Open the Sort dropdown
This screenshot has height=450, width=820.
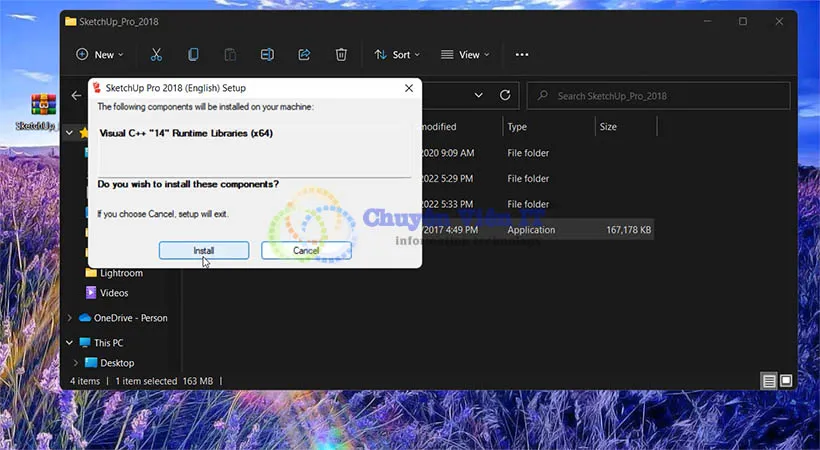(x=397, y=54)
